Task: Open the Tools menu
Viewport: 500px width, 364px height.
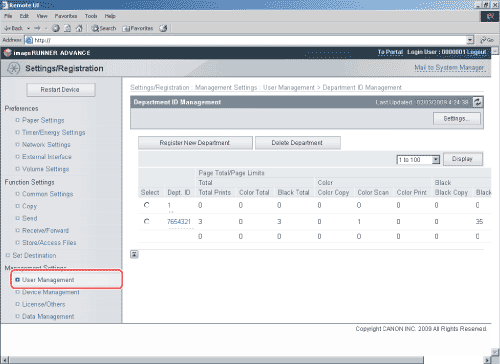Action: click(91, 16)
